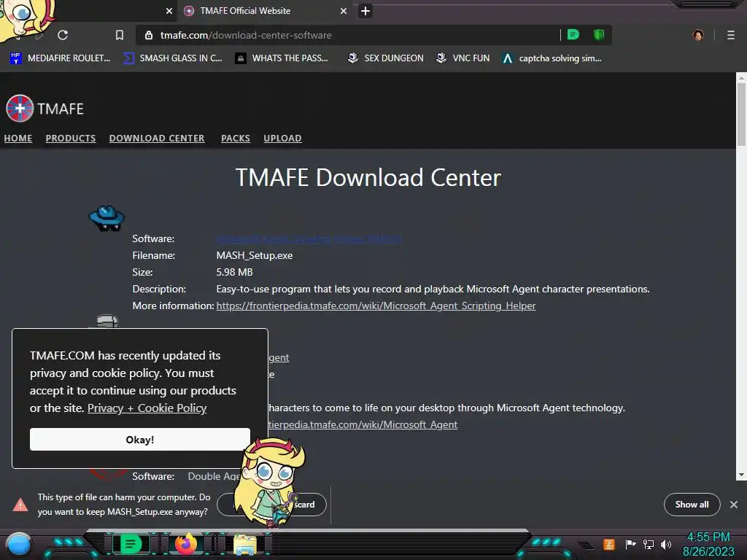The width and height of the screenshot is (747, 560).
Task: Open the green chat app on the taskbar
Action: [x=131, y=544]
